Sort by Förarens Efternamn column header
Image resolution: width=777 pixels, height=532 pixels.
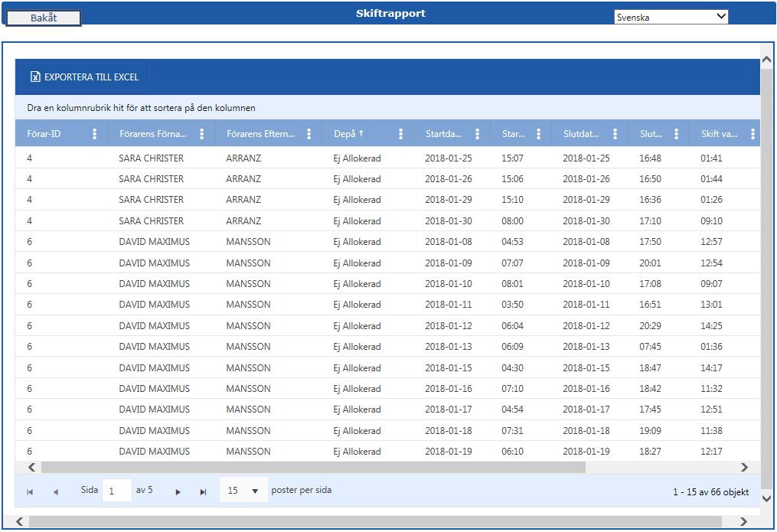(x=260, y=134)
